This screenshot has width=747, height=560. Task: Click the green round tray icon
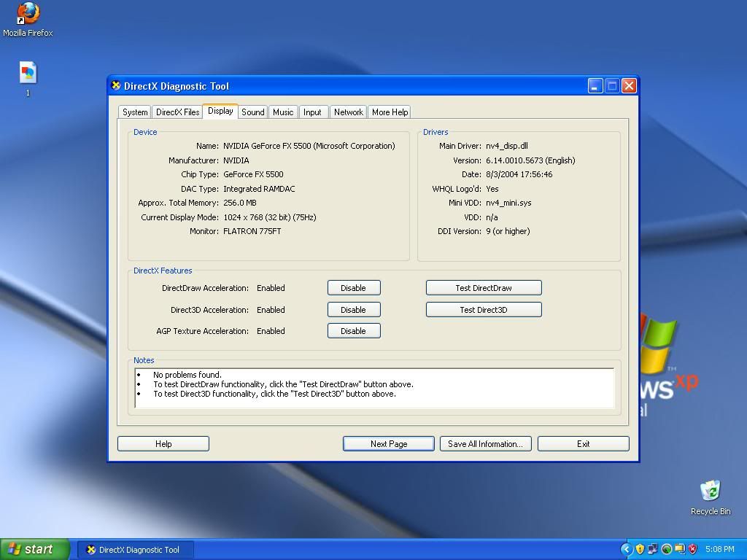pyautogui.click(x=666, y=550)
